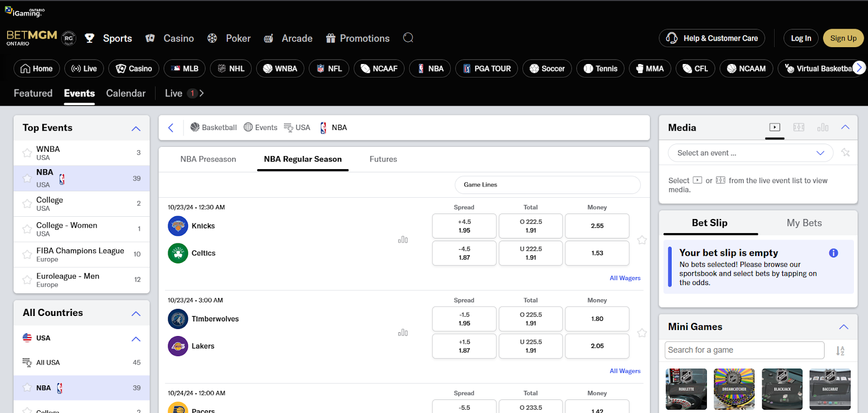Star Euroleague - Men event
Image resolution: width=868 pixels, height=413 pixels.
click(x=27, y=280)
